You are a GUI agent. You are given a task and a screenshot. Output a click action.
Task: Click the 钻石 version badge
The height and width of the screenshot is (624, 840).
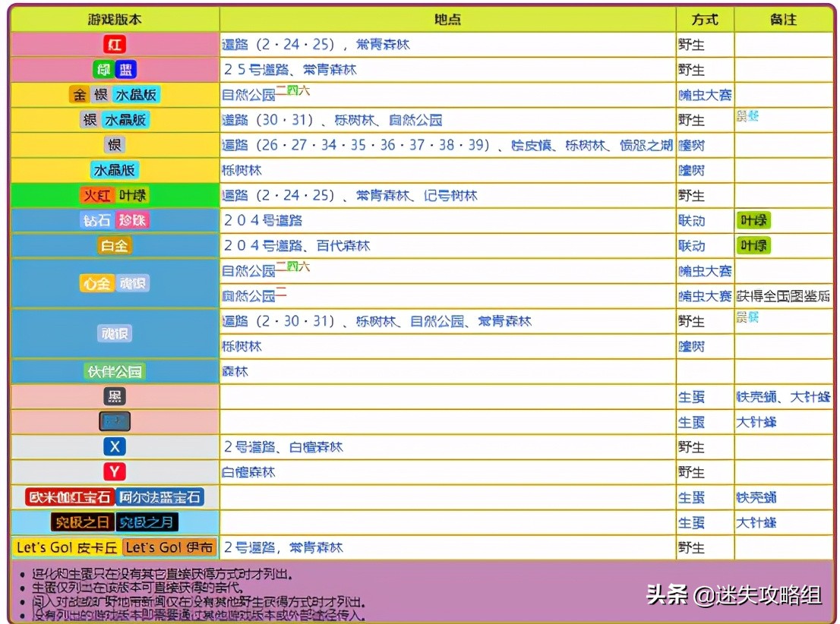(x=96, y=220)
